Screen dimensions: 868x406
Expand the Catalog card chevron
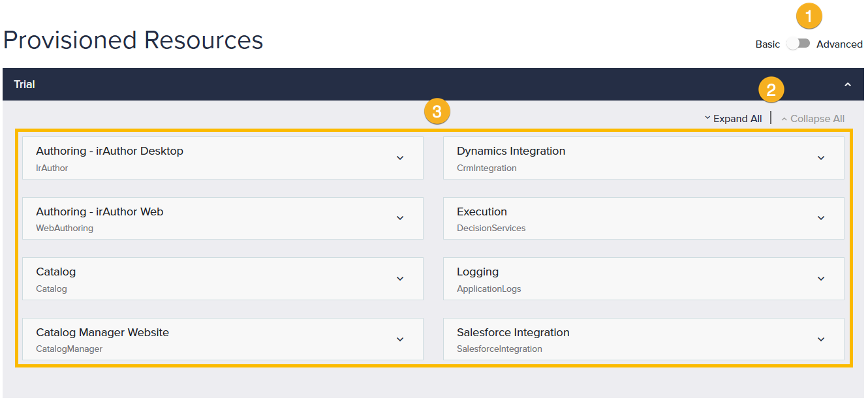pyautogui.click(x=400, y=279)
